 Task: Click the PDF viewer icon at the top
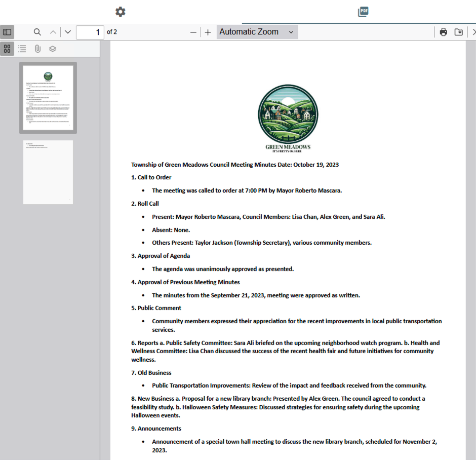coord(363,11)
